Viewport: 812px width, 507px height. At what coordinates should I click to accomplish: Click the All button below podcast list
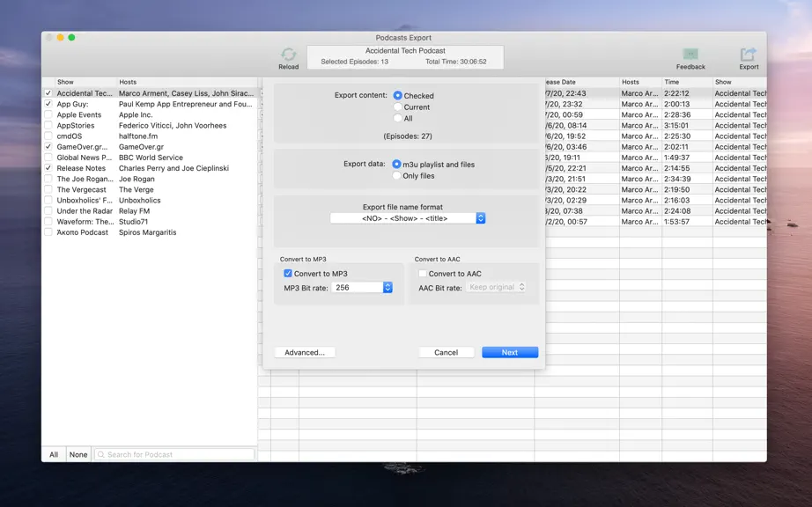tap(54, 454)
